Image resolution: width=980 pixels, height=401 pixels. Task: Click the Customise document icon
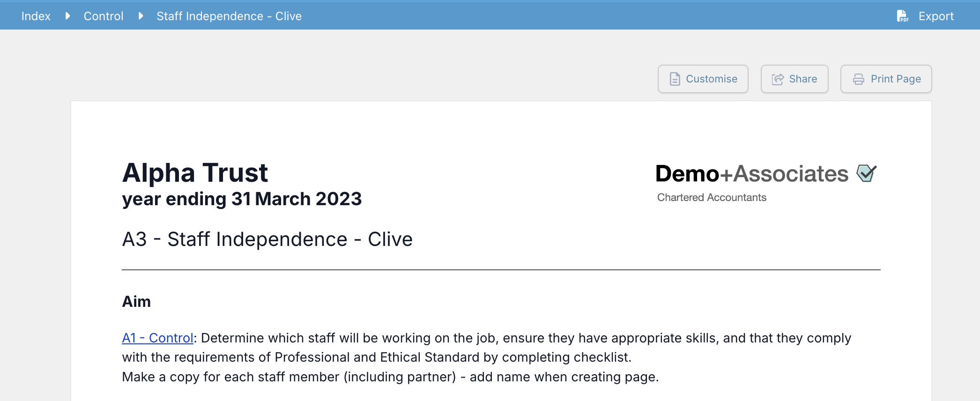[675, 79]
